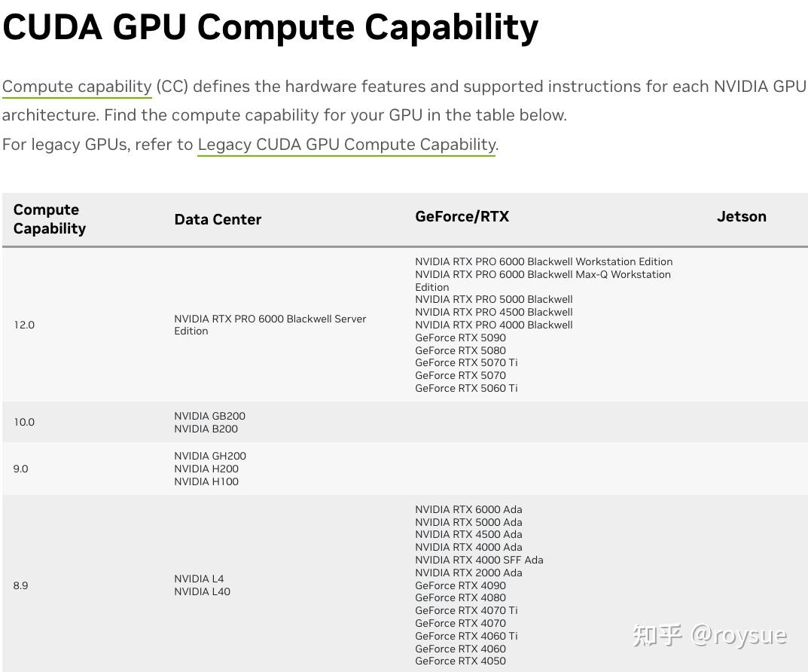The width and height of the screenshot is (808, 672).
Task: Click the "GeForce RTX 5090" entry
Action: click(x=460, y=338)
